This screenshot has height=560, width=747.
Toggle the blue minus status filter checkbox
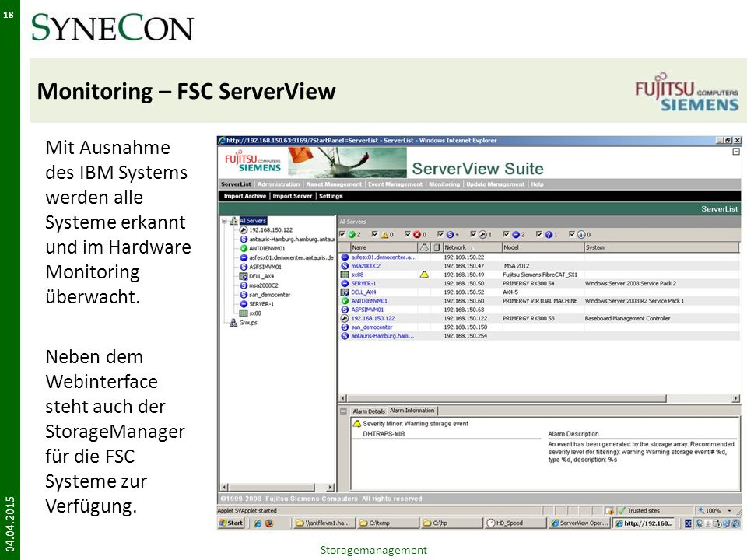click(x=506, y=234)
